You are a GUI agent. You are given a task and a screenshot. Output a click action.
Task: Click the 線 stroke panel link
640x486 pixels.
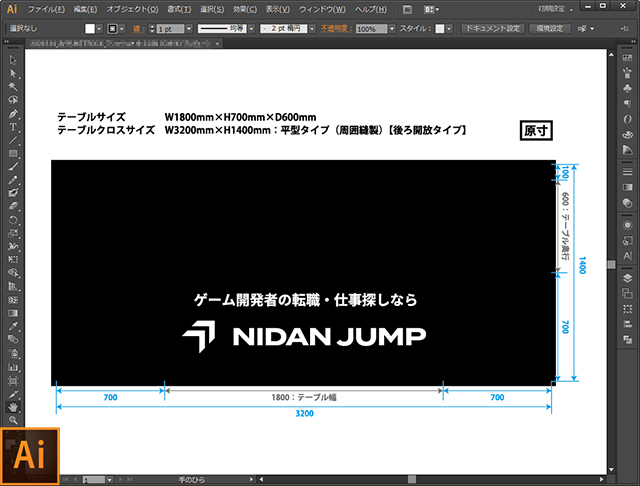[x=138, y=29]
